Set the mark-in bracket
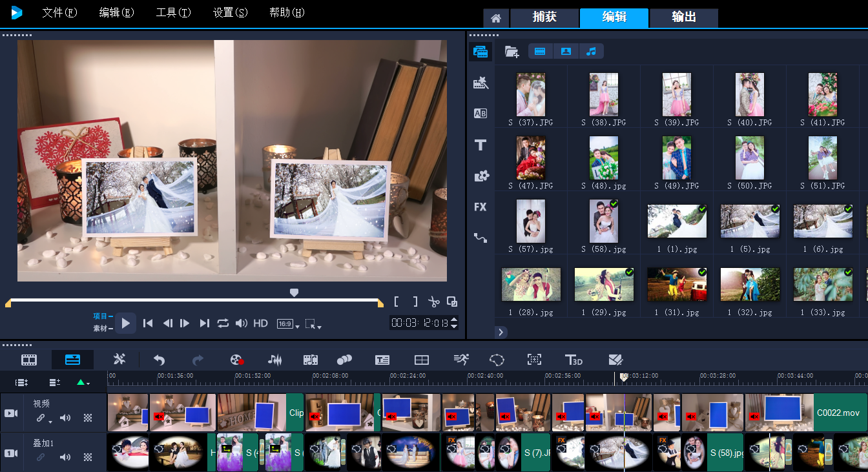This screenshot has height=472, width=868. (x=397, y=302)
